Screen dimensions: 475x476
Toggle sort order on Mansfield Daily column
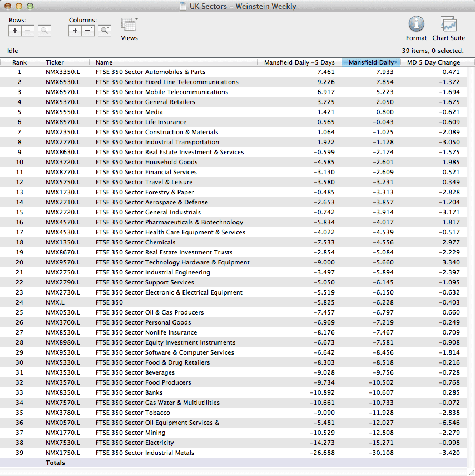point(370,62)
